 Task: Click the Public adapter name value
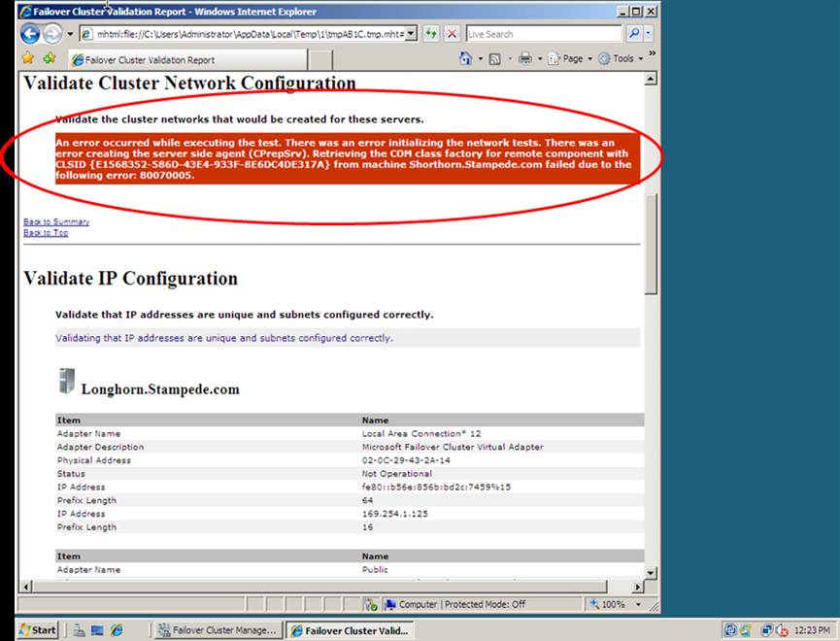click(x=375, y=570)
